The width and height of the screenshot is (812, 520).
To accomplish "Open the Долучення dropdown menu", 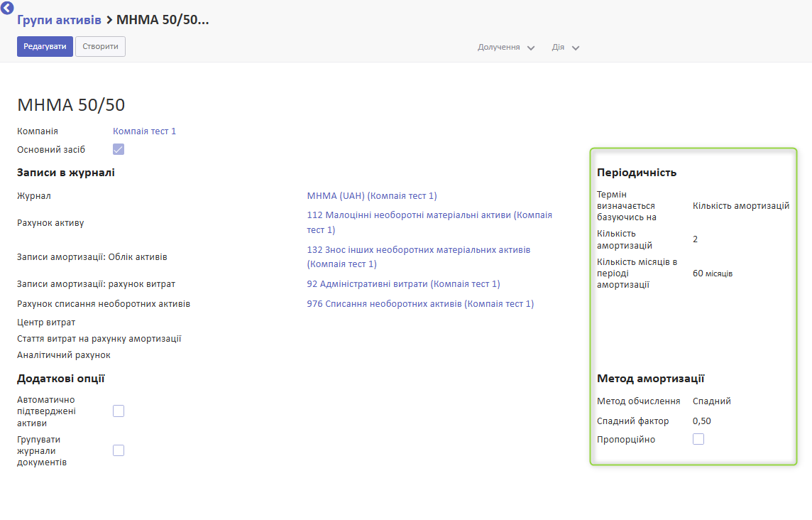I will coord(506,47).
